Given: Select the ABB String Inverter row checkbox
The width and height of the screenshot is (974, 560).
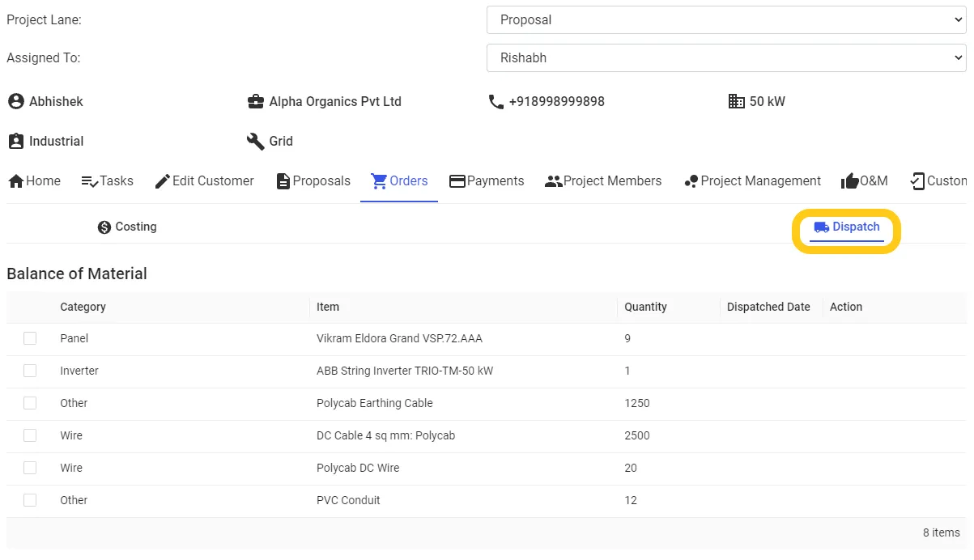Looking at the screenshot, I should 30,371.
